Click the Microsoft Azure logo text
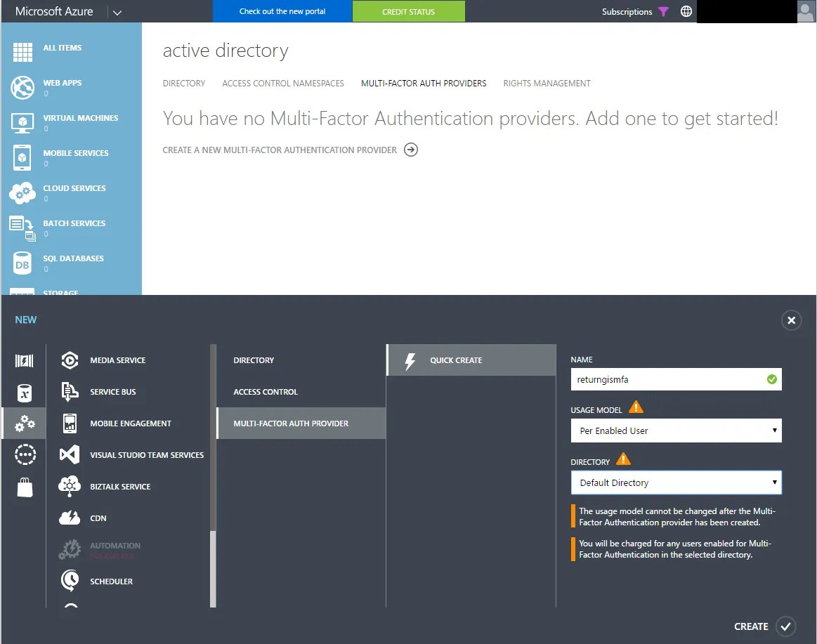This screenshot has width=817, height=644. 54,11
